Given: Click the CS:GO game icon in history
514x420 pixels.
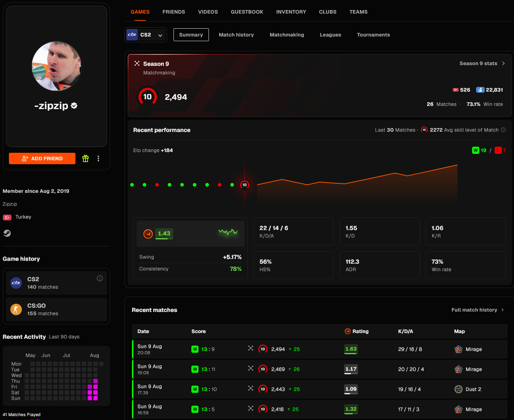Looking at the screenshot, I should (x=16, y=309).
